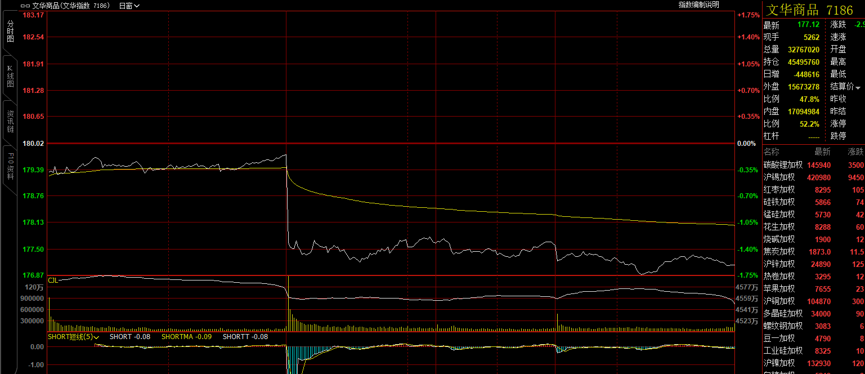
Task: Click 总量 value 32767020
Action: click(804, 50)
